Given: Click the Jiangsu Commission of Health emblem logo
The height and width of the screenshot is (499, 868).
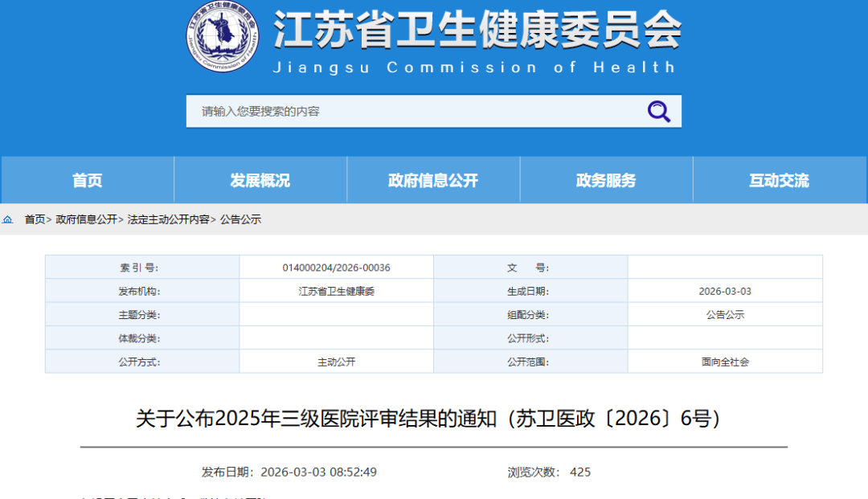Looking at the screenshot, I should coord(223,37).
